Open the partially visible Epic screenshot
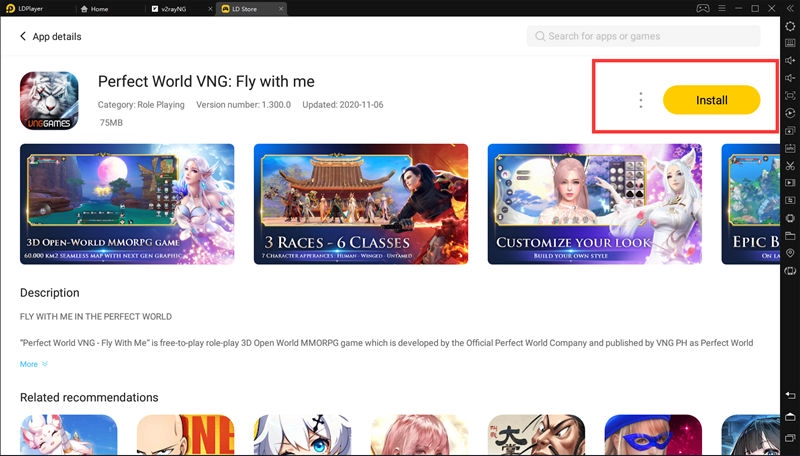The image size is (800, 456). (751, 204)
